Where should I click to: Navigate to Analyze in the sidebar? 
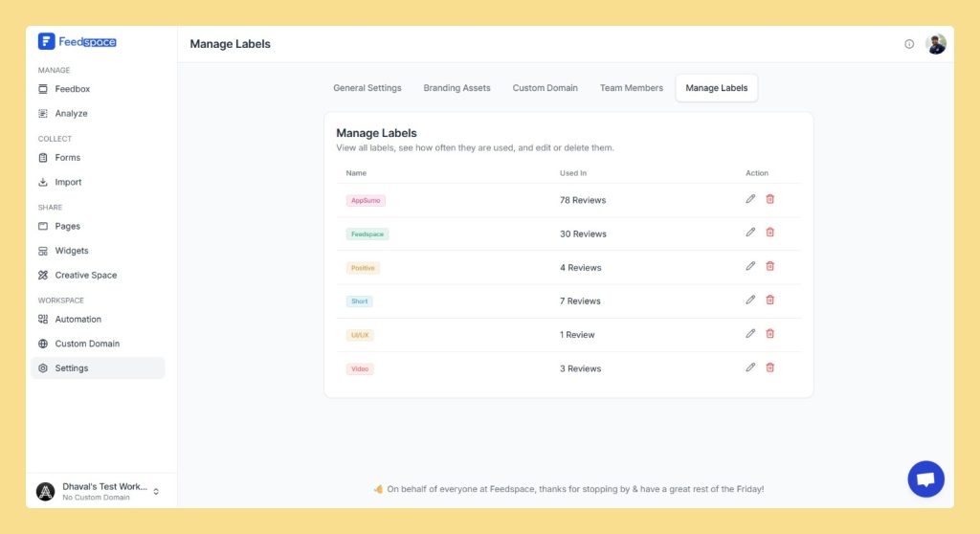pyautogui.click(x=71, y=114)
